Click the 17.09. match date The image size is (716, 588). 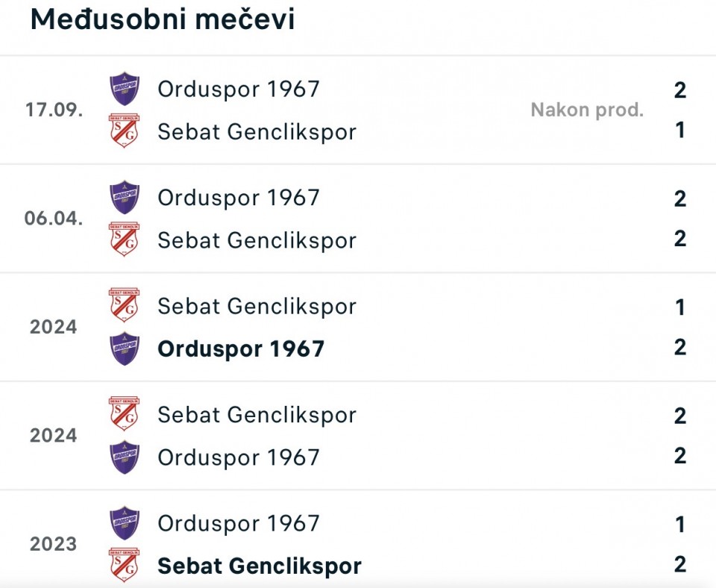54,110
